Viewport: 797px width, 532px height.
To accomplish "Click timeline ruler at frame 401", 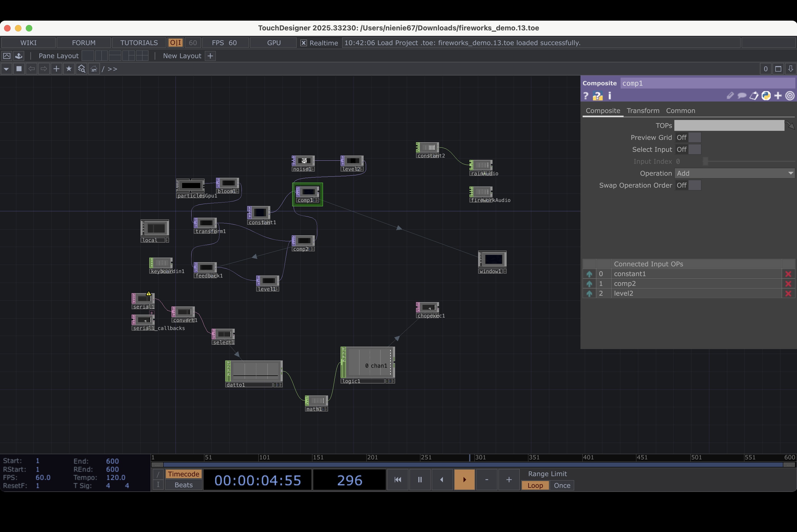I will click(x=588, y=457).
